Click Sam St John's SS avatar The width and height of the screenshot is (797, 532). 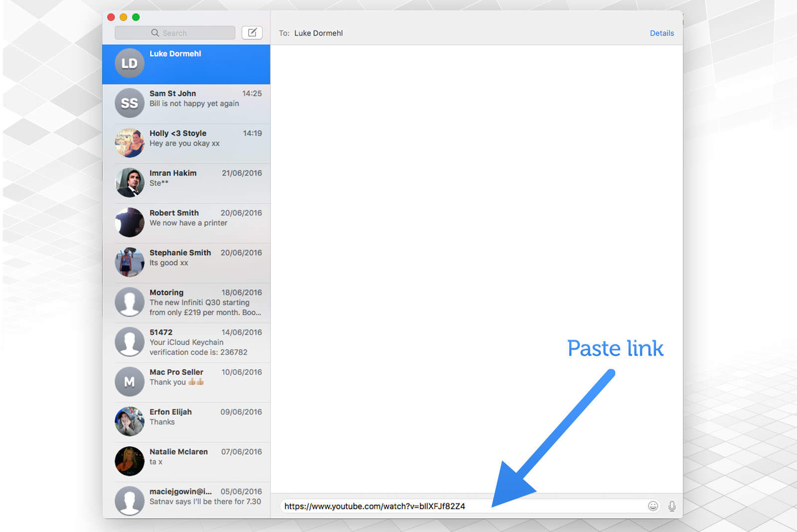point(129,103)
